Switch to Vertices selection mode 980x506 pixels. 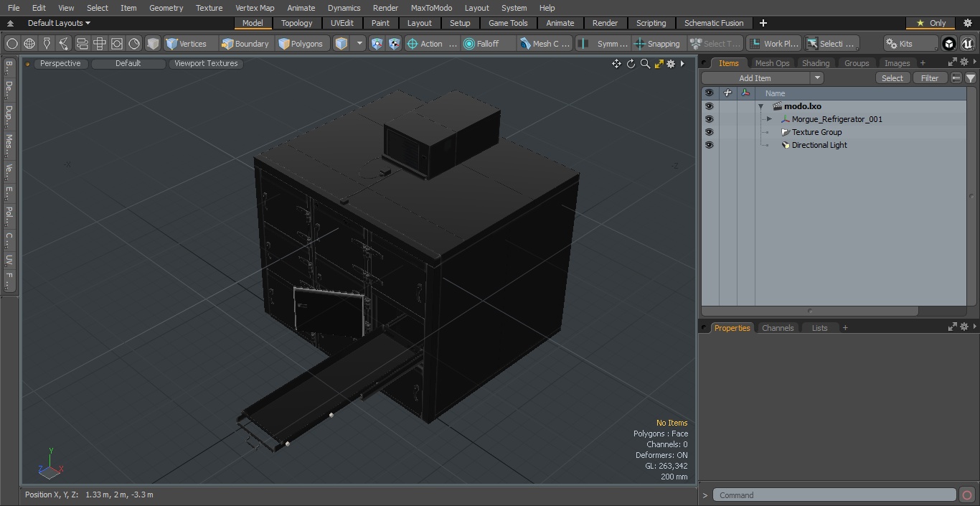[190, 44]
